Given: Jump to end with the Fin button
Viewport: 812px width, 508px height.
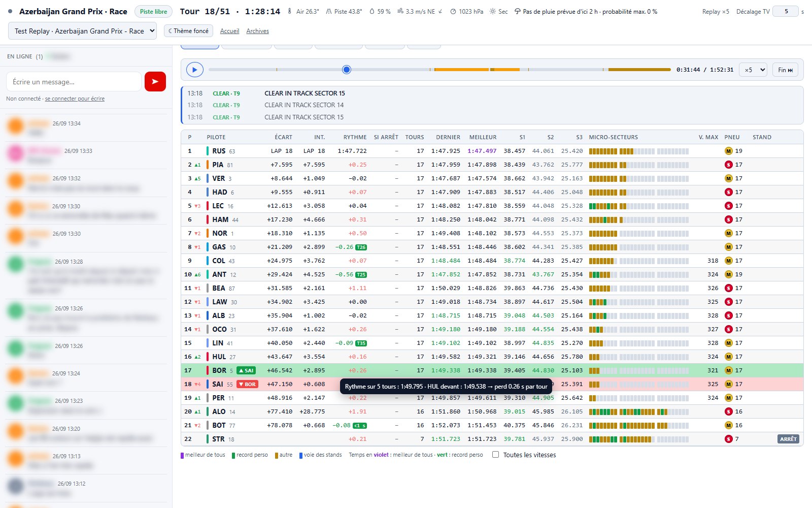Looking at the screenshot, I should (785, 70).
